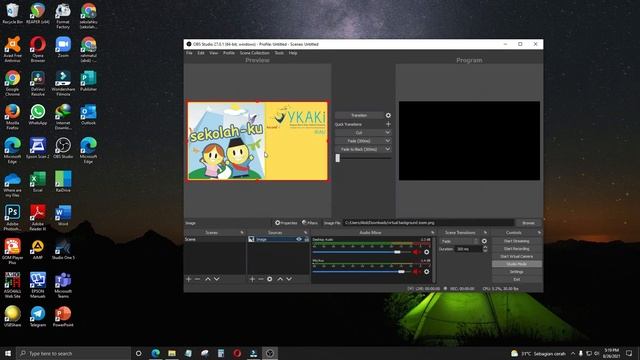Image resolution: width=640 pixels, height=360 pixels.
Task: Click the Exit button in Controls
Action: [x=517, y=280]
